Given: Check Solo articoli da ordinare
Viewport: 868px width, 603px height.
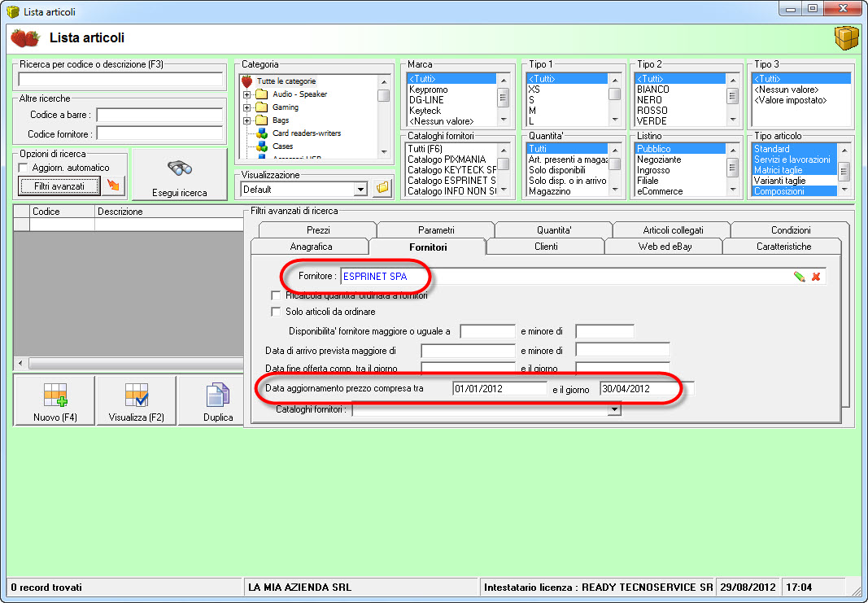Looking at the screenshot, I should [276, 312].
